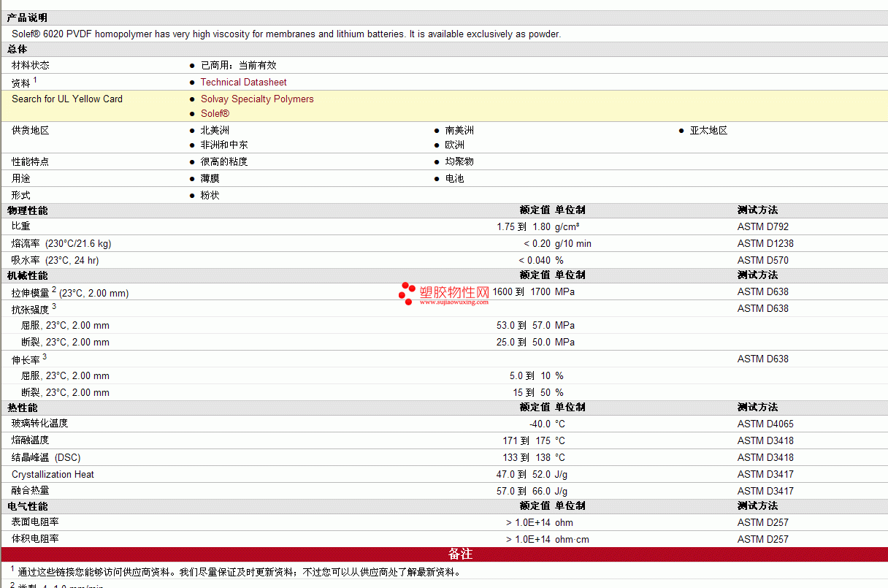Click the 电池 usage entry

coord(455,179)
